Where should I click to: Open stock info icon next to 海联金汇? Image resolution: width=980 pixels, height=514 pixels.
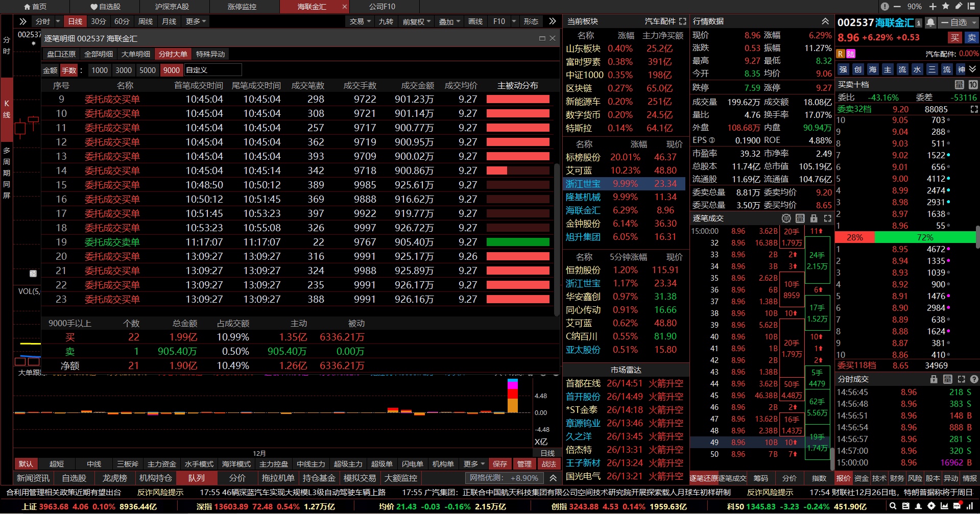919,23
